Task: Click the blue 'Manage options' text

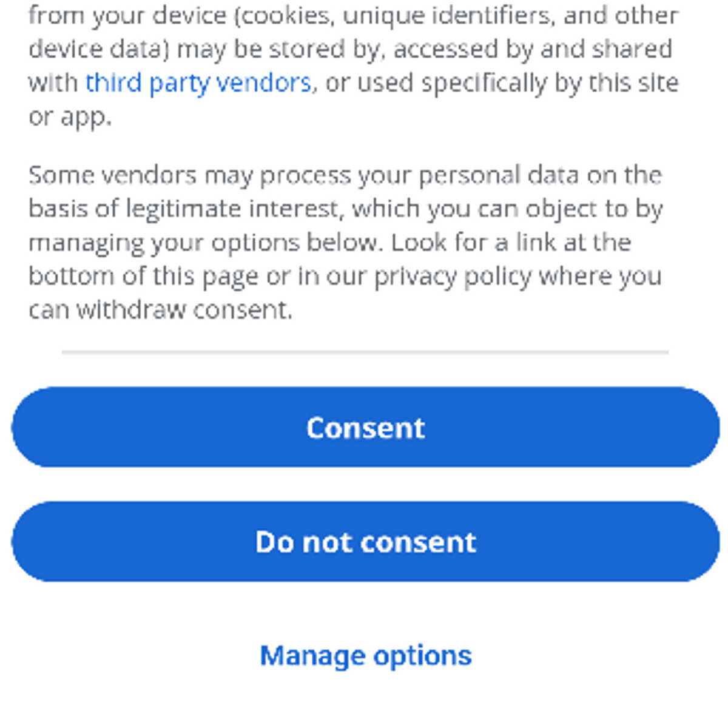Action: [x=366, y=656]
